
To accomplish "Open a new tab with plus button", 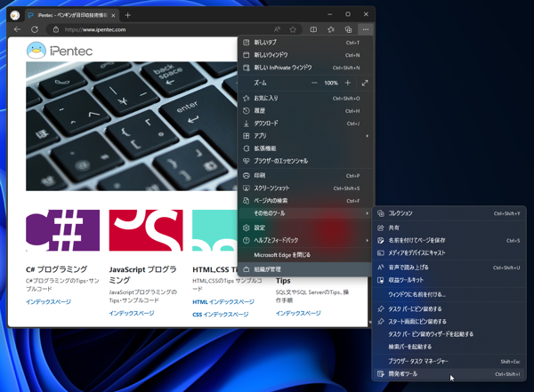I will click(x=127, y=15).
